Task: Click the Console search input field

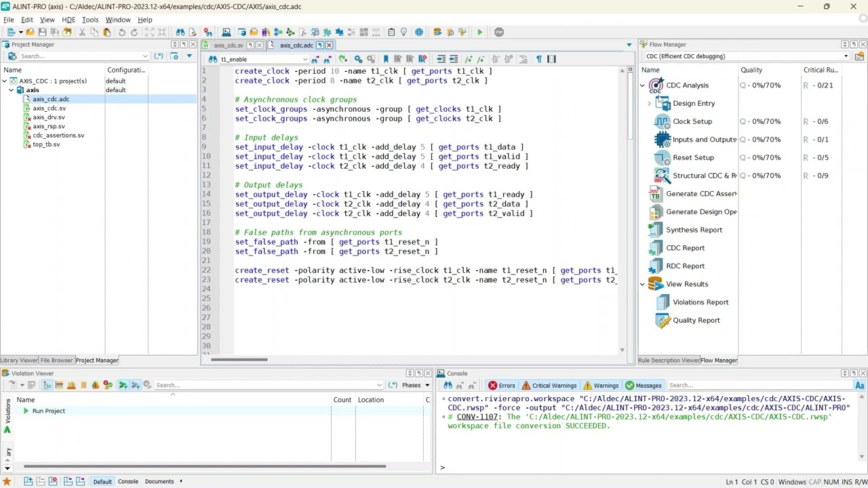Action: point(759,385)
